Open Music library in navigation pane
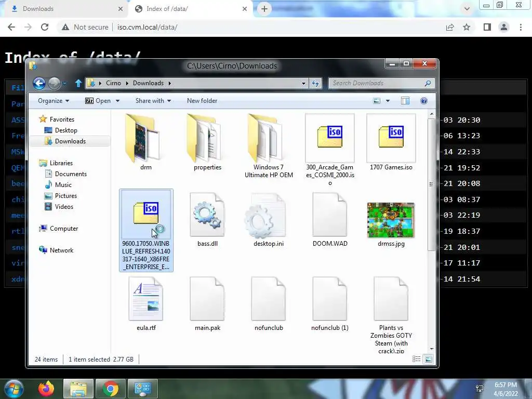Screen dimensions: 532x399 63,184
